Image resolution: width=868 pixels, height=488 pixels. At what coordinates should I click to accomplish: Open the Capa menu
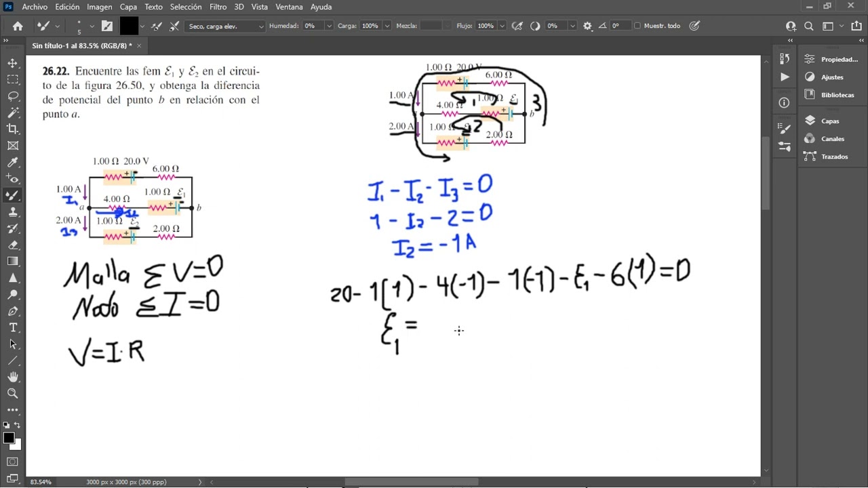point(128,7)
